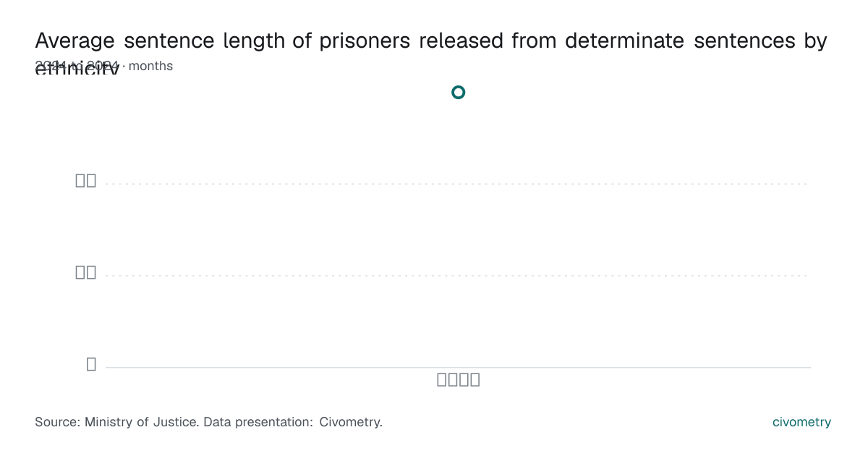Click the topmost y-axis tick label
The height and width of the screenshot is (456, 868).
click(x=86, y=180)
